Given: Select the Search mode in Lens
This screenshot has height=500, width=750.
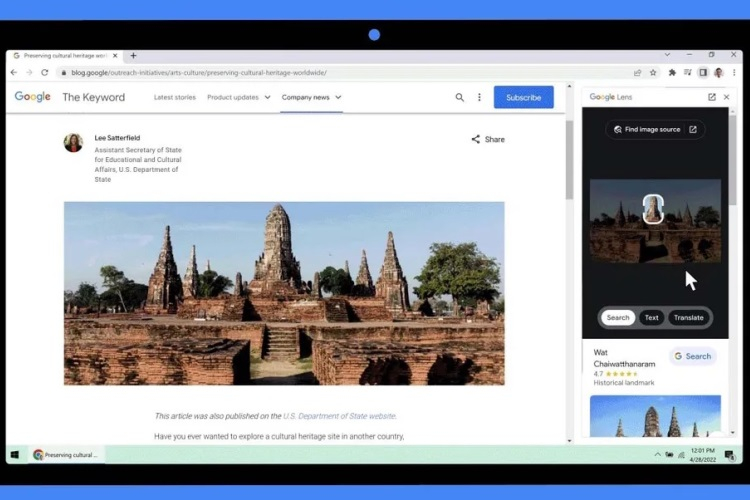Looking at the screenshot, I should point(618,318).
